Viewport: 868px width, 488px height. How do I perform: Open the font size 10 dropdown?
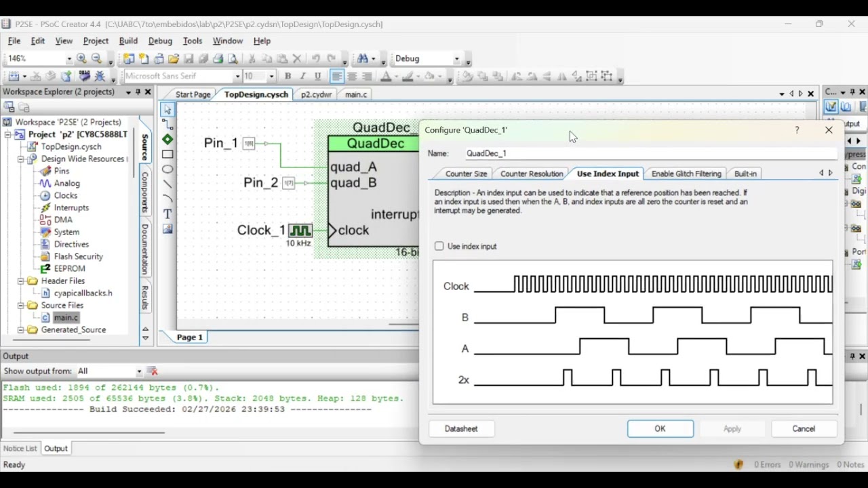pos(271,76)
